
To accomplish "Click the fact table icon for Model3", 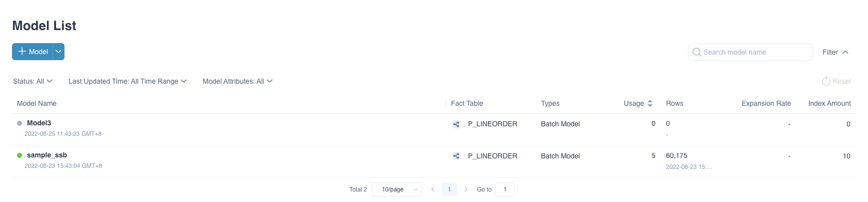I will (x=456, y=124).
